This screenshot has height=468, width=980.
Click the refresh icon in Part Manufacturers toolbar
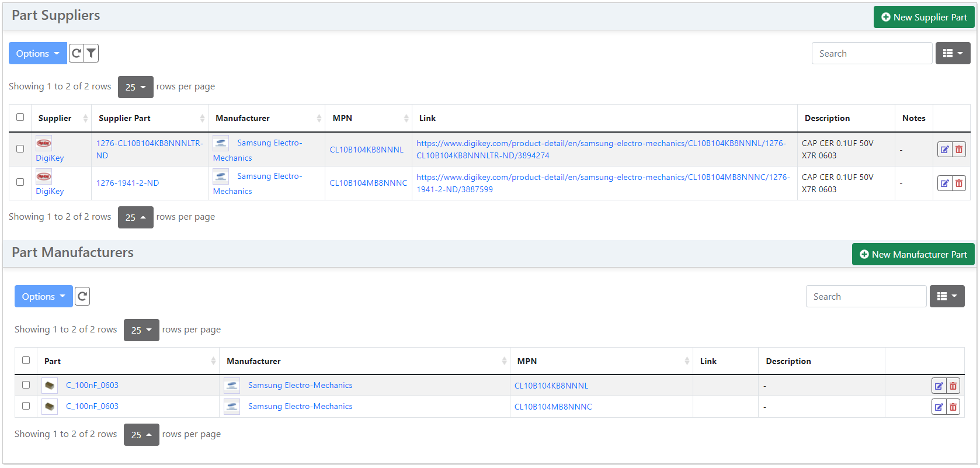tap(82, 296)
